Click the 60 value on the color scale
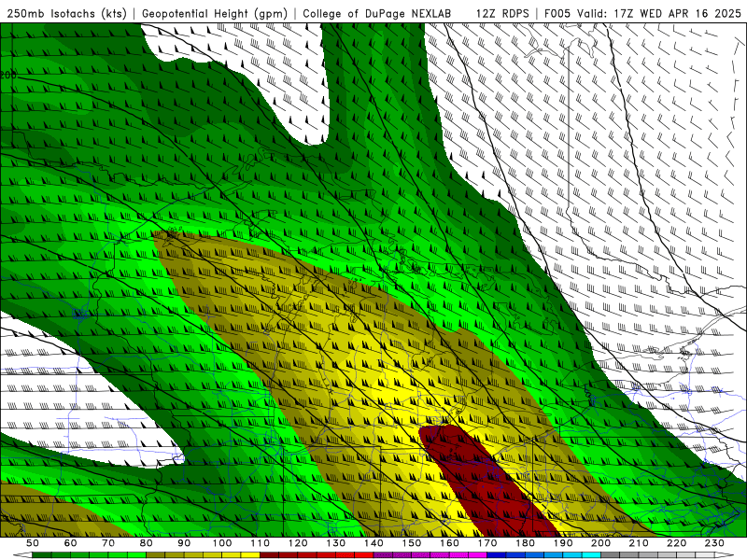 71,543
